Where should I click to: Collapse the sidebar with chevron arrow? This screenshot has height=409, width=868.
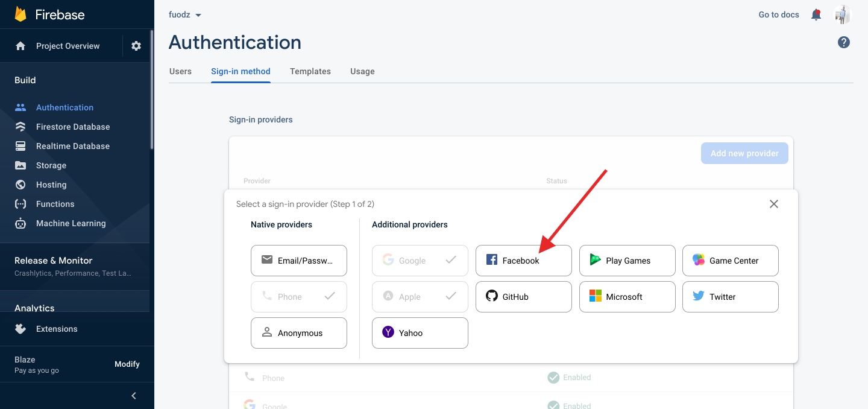click(x=134, y=396)
